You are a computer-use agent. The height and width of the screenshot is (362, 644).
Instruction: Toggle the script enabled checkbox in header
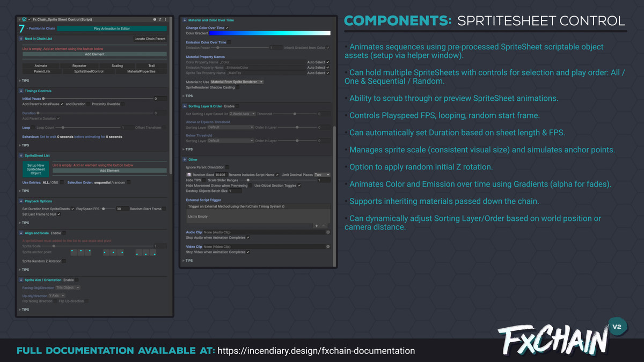(30, 19)
